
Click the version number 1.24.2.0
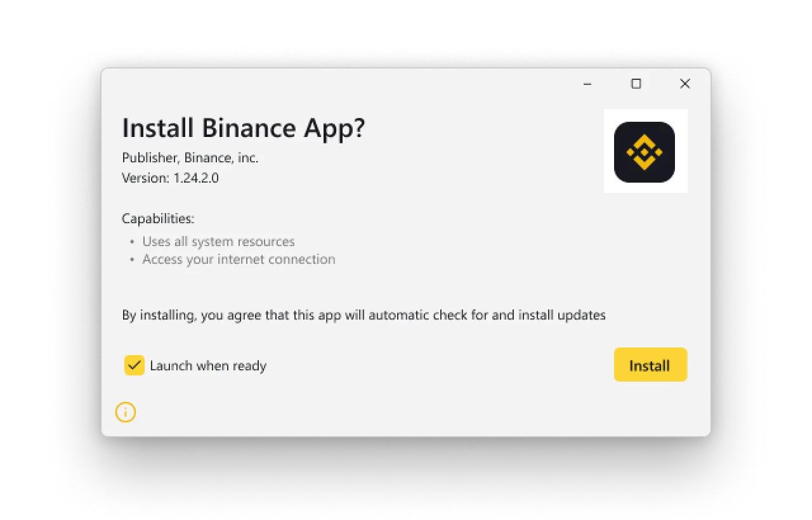(x=196, y=178)
